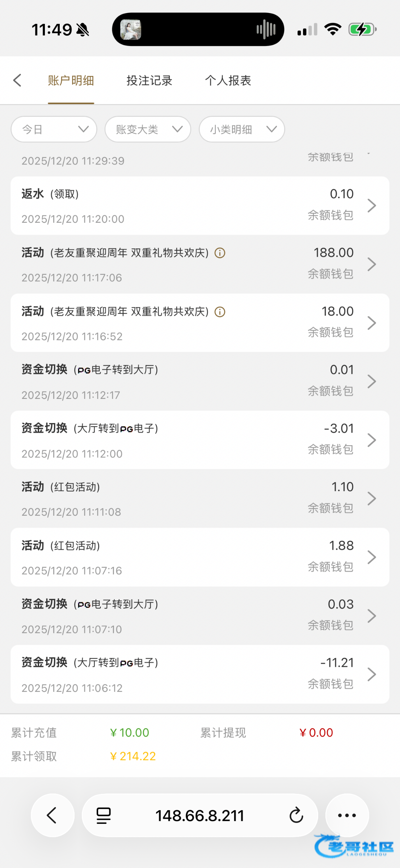Expand the 账变大类 category dropdown

click(x=148, y=129)
